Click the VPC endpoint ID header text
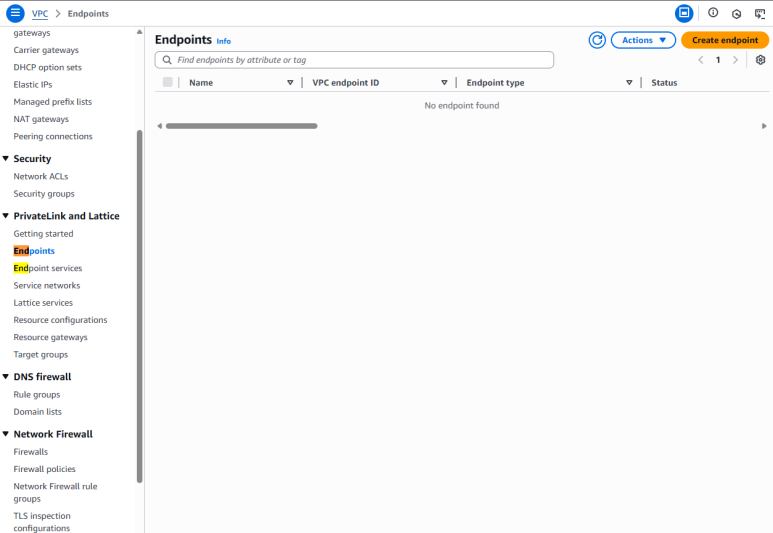Image resolution: width=773 pixels, height=533 pixels. pos(346,83)
